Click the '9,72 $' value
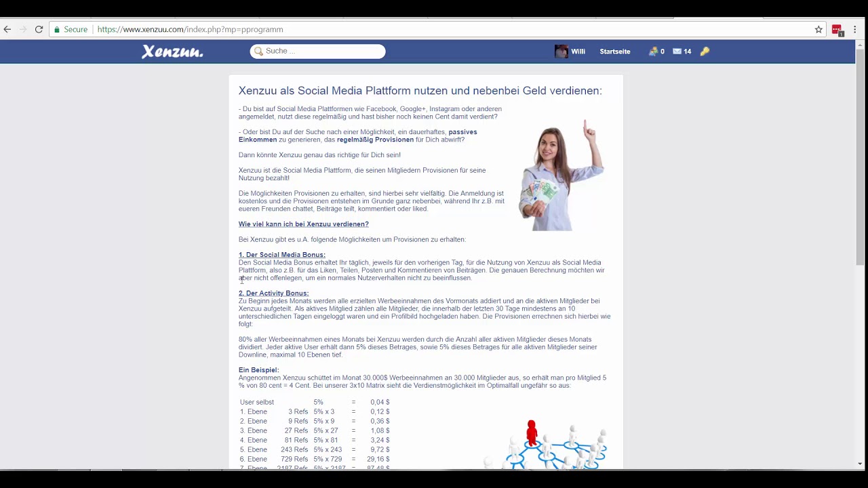 [x=380, y=449]
